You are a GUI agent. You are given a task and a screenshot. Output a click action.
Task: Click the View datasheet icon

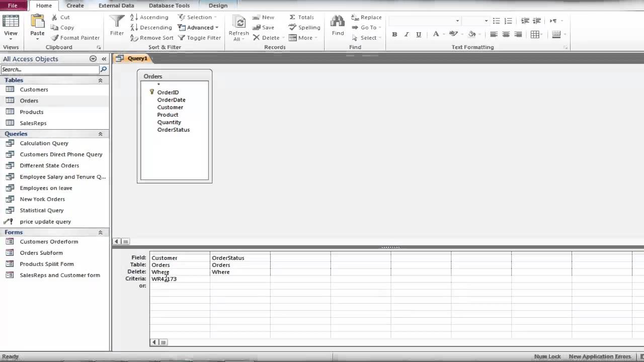(x=11, y=21)
